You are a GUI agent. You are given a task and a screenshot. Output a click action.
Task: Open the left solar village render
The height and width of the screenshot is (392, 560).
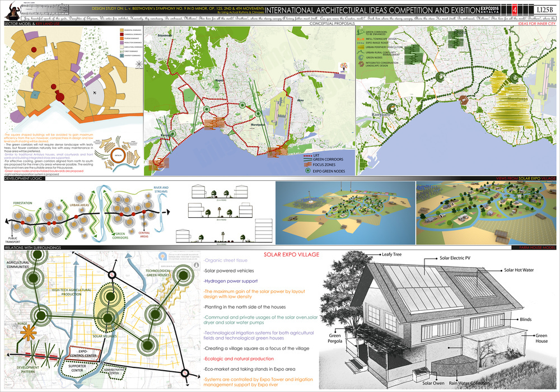(346, 213)
